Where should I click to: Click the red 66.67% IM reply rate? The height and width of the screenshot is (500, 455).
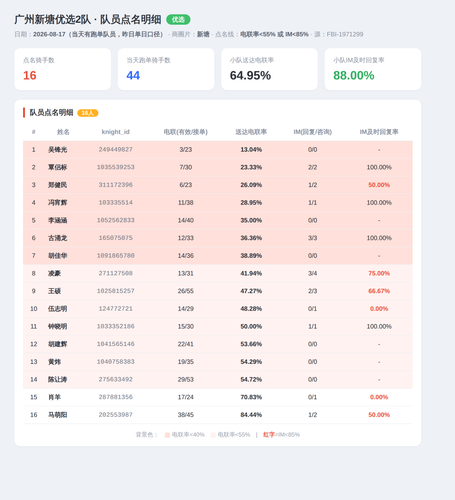tap(379, 291)
